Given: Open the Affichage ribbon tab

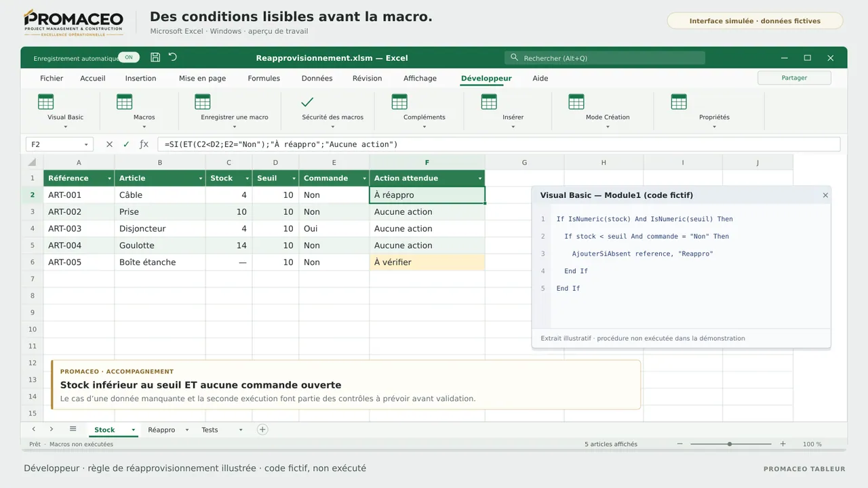Looking at the screenshot, I should [420, 78].
